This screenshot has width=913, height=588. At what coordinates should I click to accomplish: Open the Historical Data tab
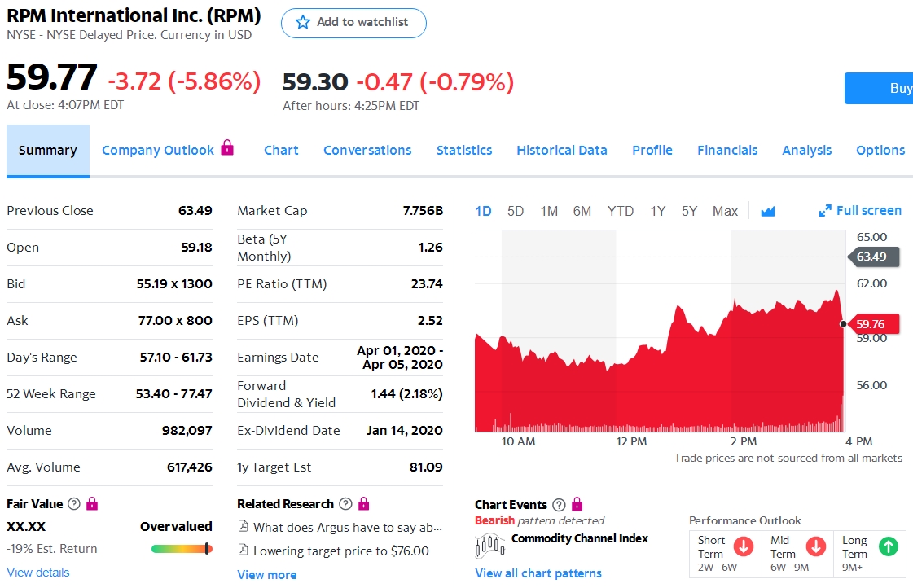562,150
